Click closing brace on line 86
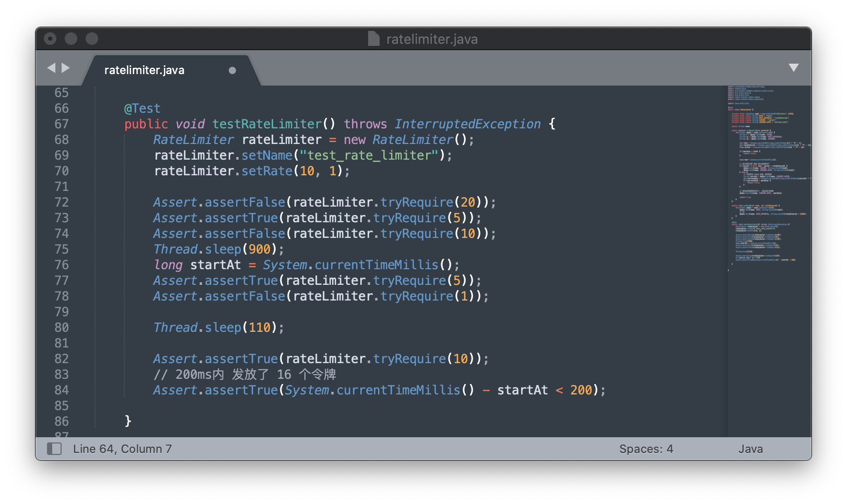 point(128,421)
